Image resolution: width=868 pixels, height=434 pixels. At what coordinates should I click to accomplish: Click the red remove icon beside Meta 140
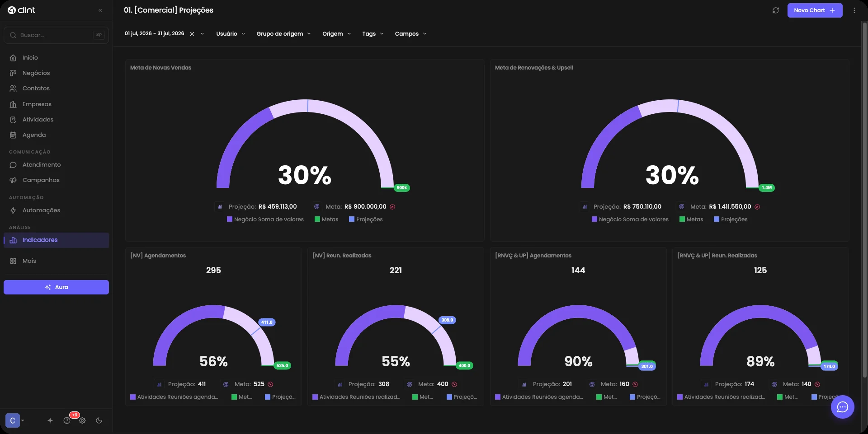click(x=817, y=384)
